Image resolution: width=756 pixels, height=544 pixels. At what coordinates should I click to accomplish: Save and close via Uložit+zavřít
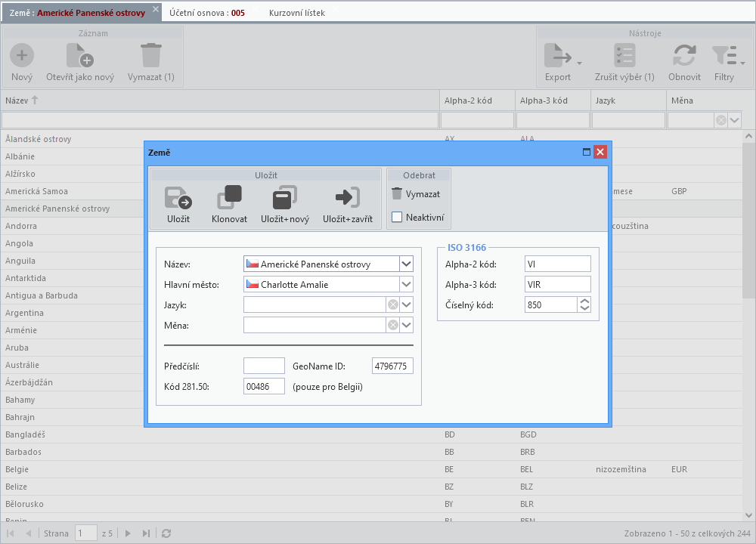tap(348, 197)
